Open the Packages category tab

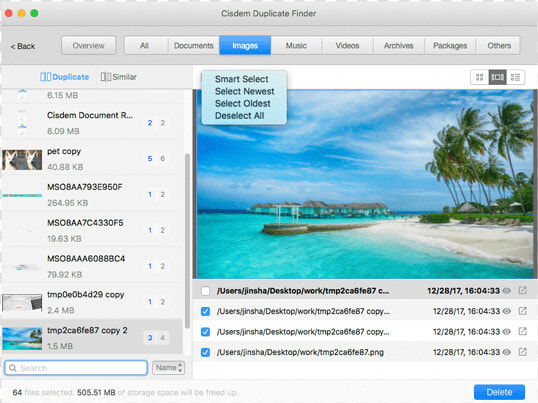(450, 46)
